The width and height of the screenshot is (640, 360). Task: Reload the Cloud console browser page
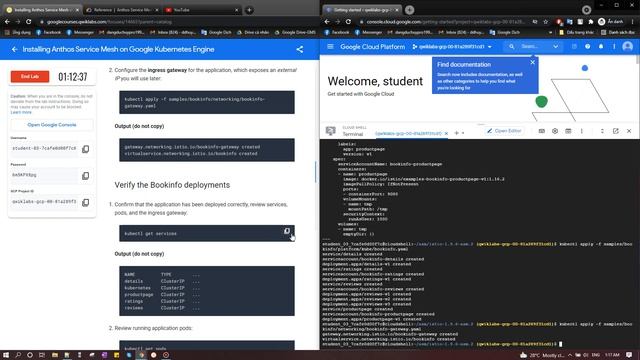(348, 22)
